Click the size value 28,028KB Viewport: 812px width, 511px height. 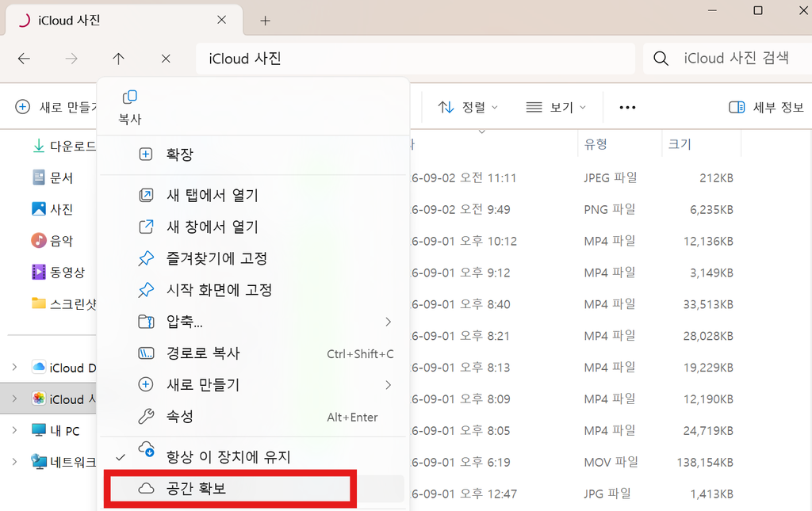(x=708, y=336)
